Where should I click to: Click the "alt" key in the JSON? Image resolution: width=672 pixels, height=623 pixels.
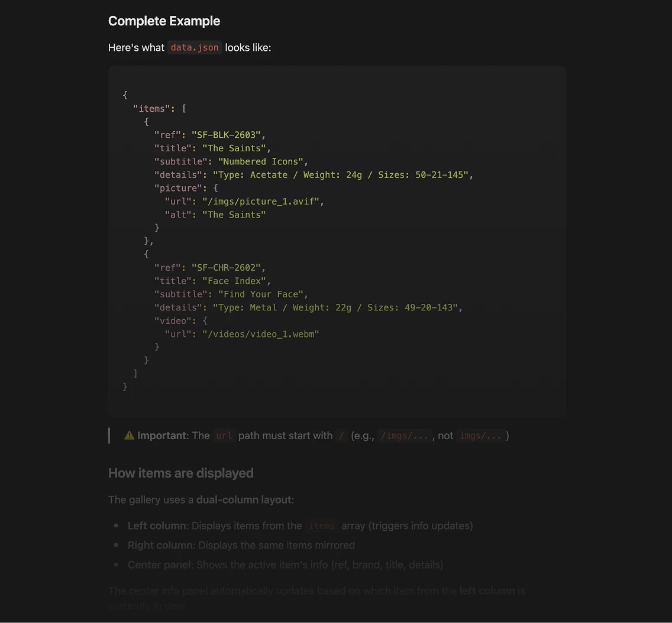click(178, 215)
